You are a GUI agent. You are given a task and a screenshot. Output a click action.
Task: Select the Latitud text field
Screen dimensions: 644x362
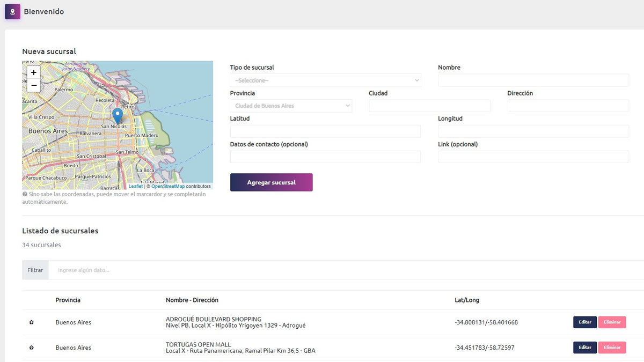[x=325, y=131]
